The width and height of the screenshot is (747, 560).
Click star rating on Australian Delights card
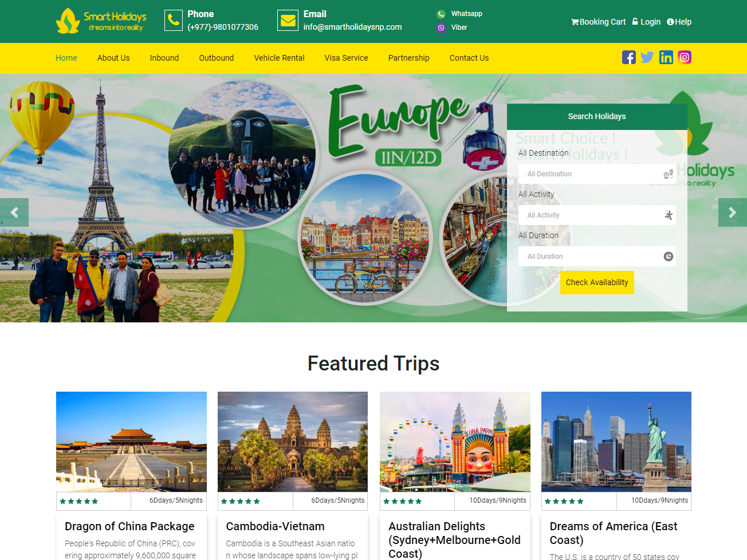tap(403, 501)
